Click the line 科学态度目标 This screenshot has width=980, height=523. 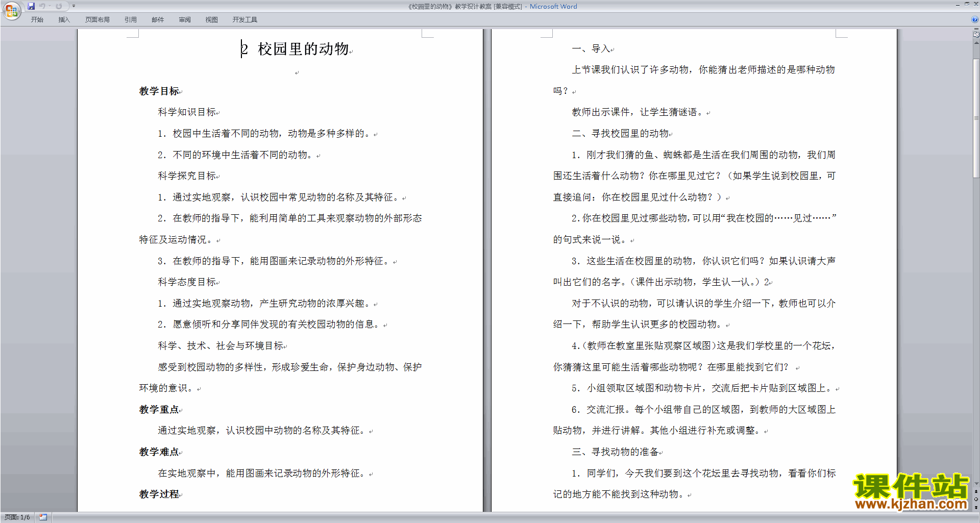tap(187, 282)
